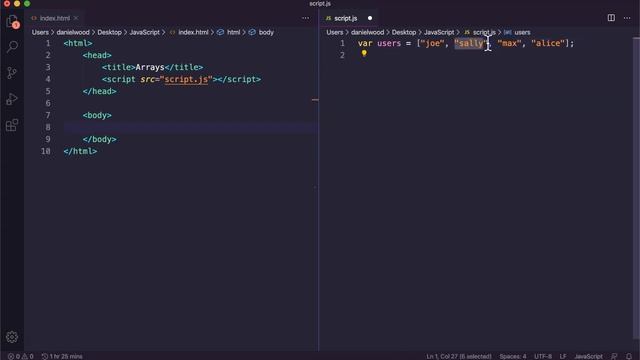640x360 pixels.
Task: Click line number 2 in script.js gutter
Action: click(342, 55)
